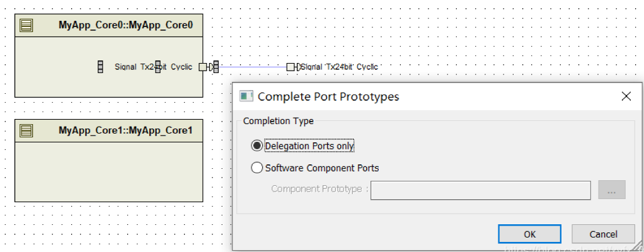
Task: Click the MyApp_Core1 component type icon
Action: point(26,130)
